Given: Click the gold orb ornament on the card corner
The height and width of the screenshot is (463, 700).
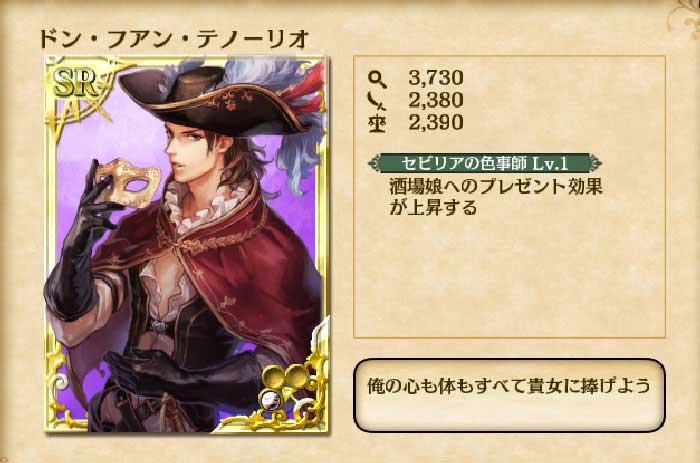Looking at the screenshot, I should coord(284,377).
